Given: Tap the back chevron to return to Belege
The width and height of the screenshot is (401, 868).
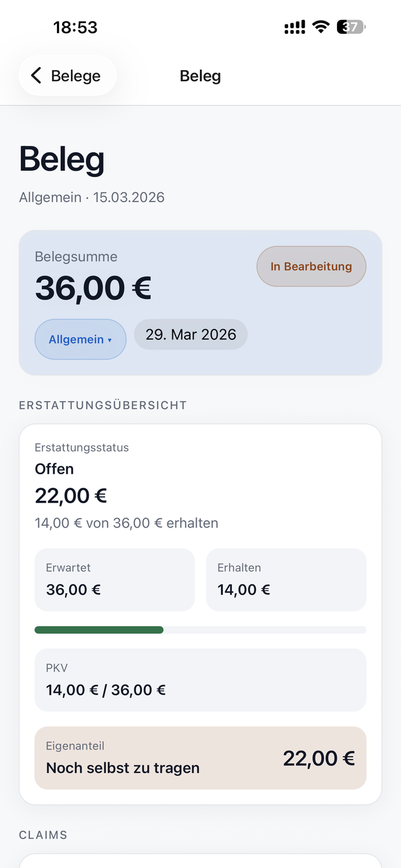Looking at the screenshot, I should 36,75.
